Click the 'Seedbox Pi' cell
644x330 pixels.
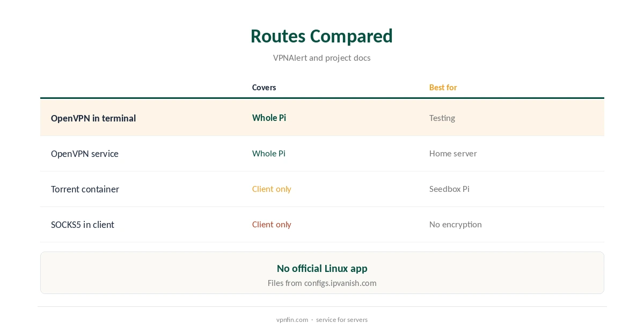tap(449, 189)
